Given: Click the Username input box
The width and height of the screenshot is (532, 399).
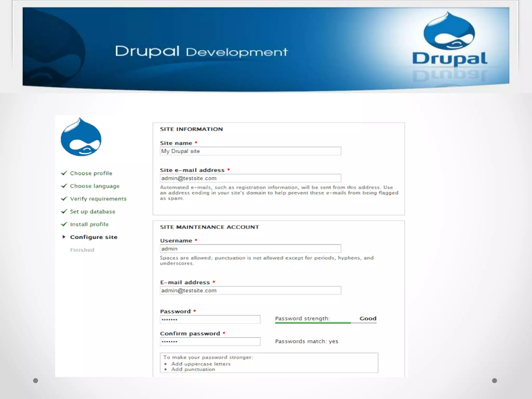Looking at the screenshot, I should [x=250, y=249].
